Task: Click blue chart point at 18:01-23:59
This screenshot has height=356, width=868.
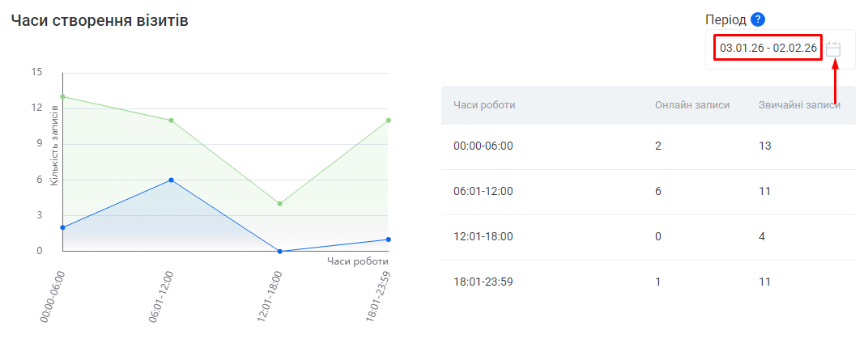Action: point(389,239)
